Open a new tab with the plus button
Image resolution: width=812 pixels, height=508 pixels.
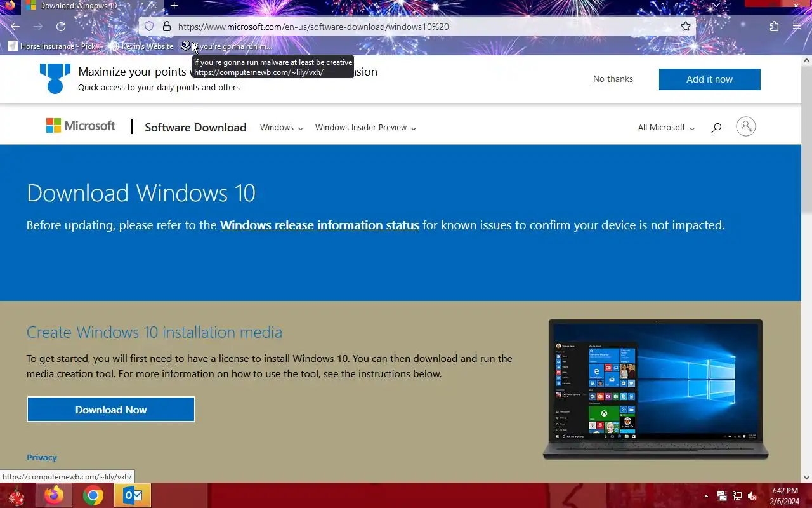tap(174, 6)
